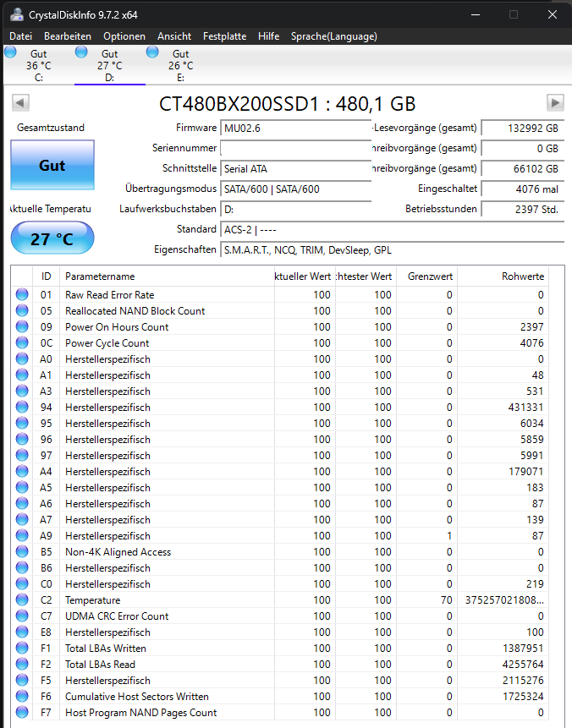
Task: Click the Lesevorgänge value 132992 GB
Action: point(523,129)
